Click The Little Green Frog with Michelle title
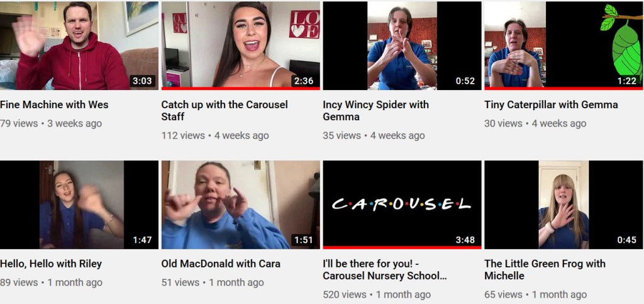644x304 pixels. (x=545, y=270)
